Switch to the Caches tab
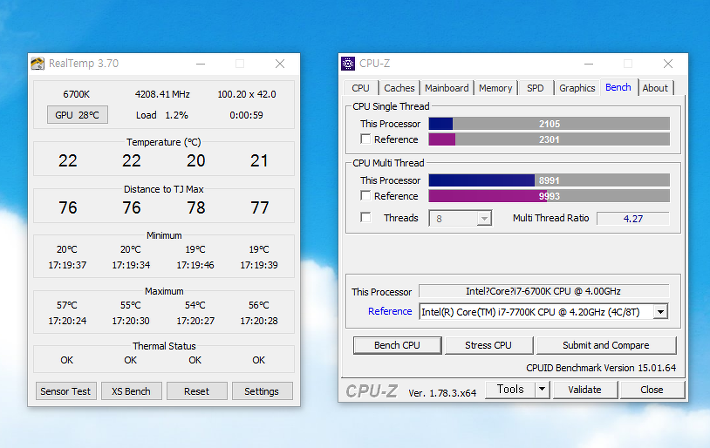Screen dimensions: 710x448 click(x=399, y=88)
